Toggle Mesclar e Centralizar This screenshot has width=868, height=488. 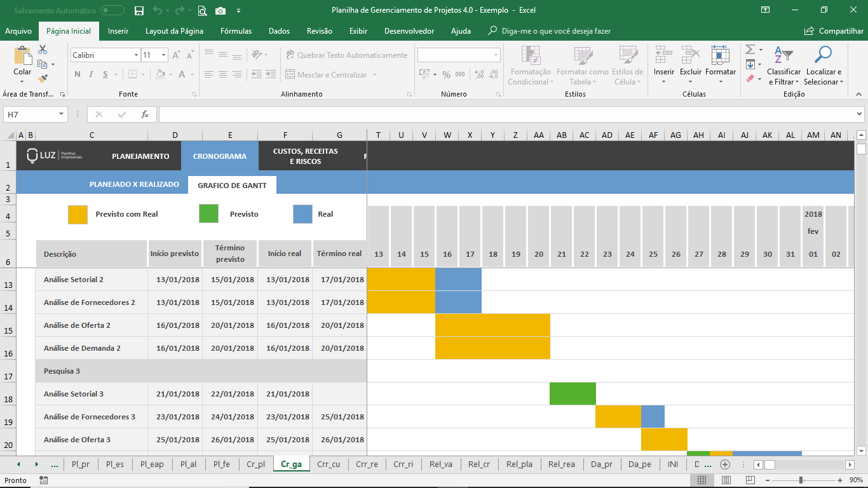point(327,75)
